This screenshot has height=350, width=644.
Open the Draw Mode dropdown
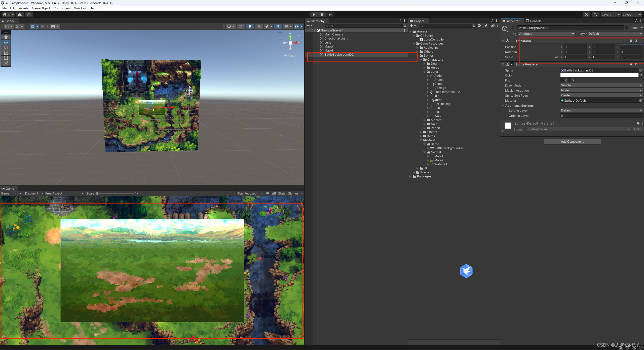click(601, 86)
